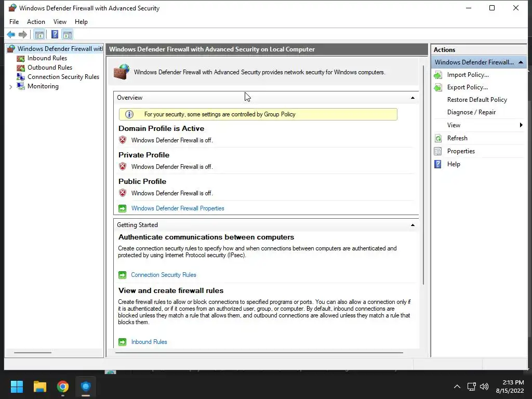
Task: Open the Inbound Rules link in center pane
Action: [149, 342]
